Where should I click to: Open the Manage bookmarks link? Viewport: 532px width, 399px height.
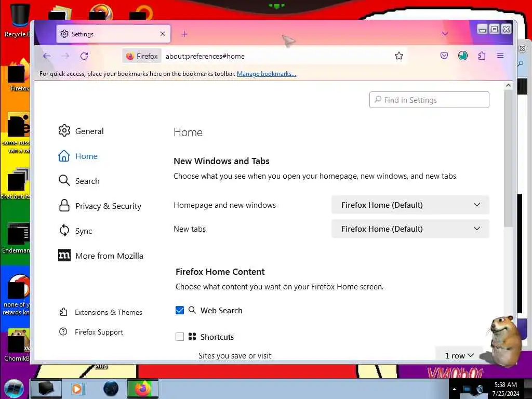267,74
